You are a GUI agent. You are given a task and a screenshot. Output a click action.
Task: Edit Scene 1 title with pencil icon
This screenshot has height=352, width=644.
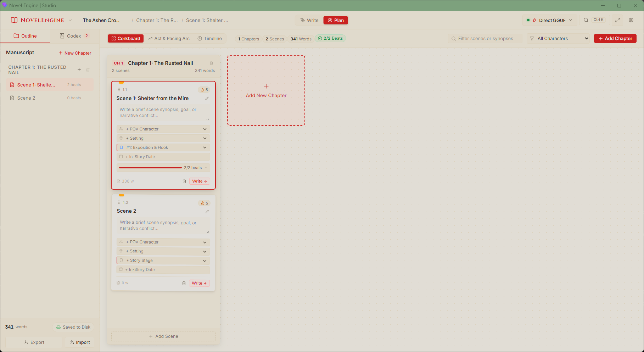pyautogui.click(x=207, y=98)
